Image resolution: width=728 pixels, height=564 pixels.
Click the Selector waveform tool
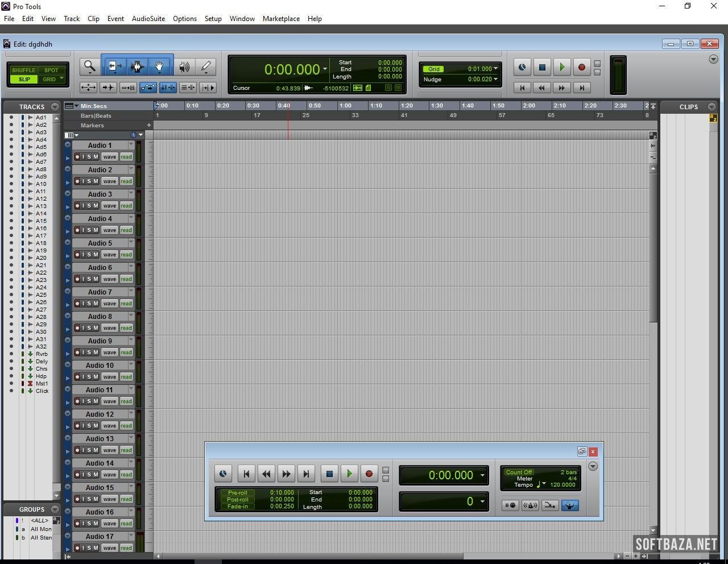coord(136,67)
